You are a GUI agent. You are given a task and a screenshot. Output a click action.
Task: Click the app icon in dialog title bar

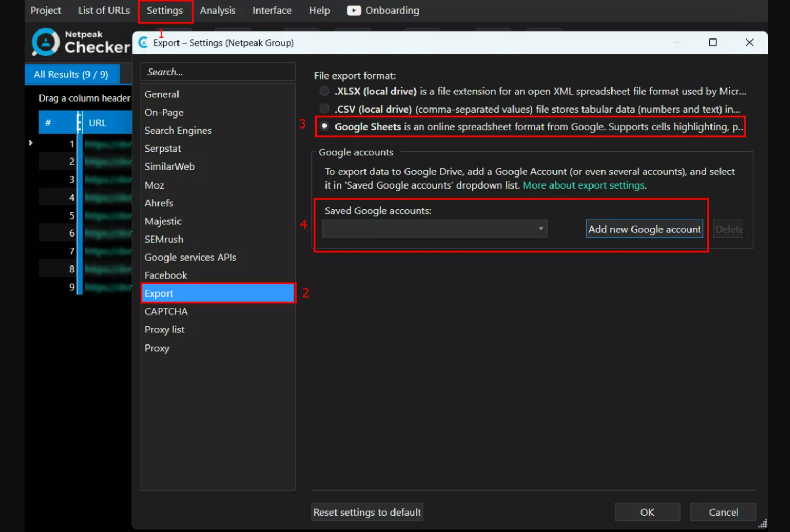point(143,42)
